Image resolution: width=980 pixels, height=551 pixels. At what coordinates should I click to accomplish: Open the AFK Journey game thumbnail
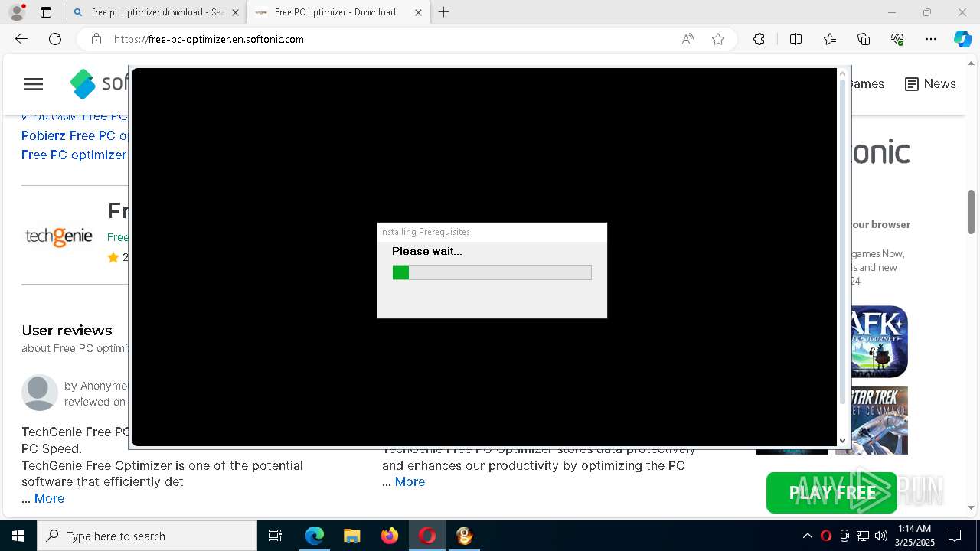879,341
